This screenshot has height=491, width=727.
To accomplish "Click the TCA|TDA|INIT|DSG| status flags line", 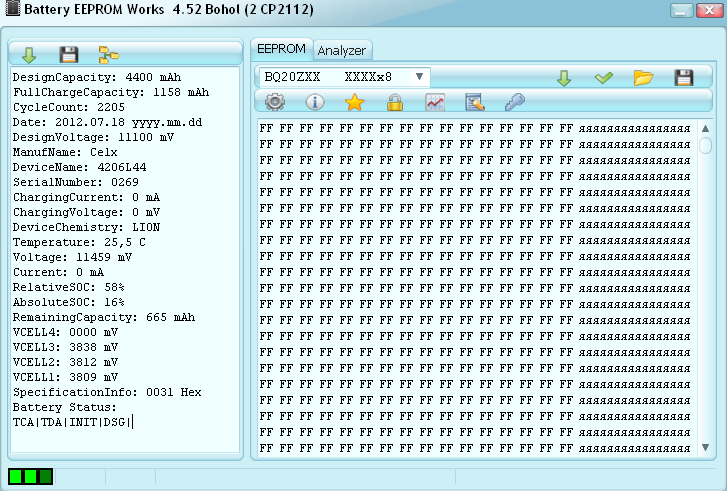I will [71, 422].
